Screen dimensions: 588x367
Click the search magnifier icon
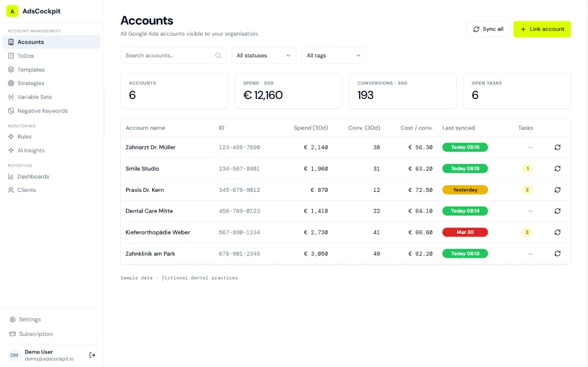[x=218, y=55]
